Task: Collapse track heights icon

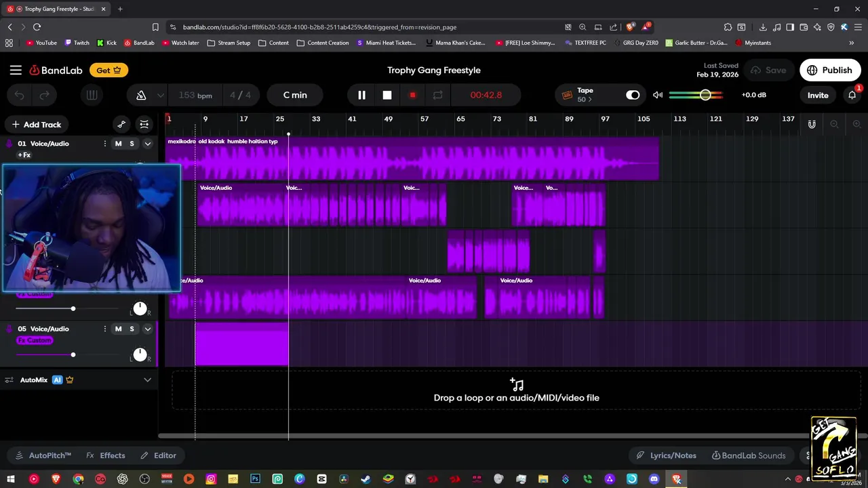Action: coord(144,124)
